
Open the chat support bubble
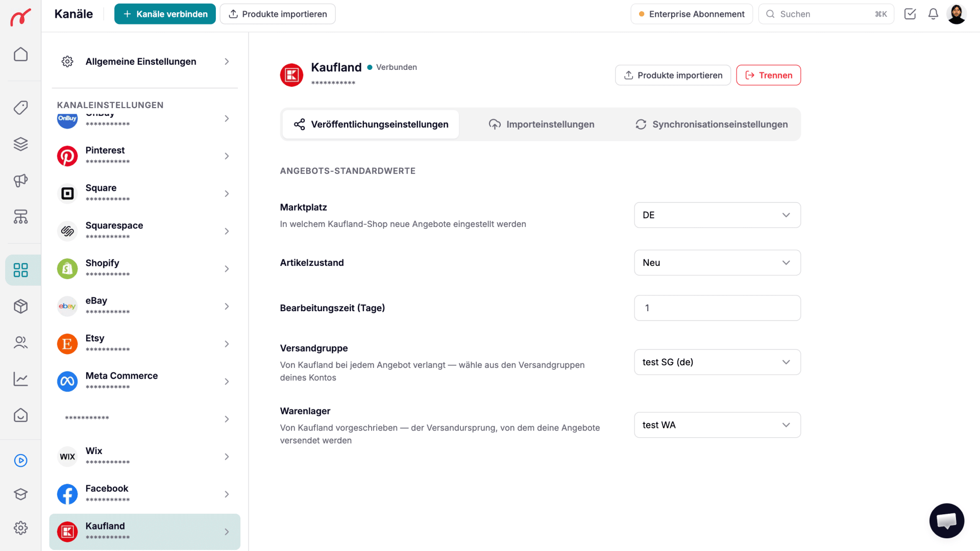coord(947,521)
